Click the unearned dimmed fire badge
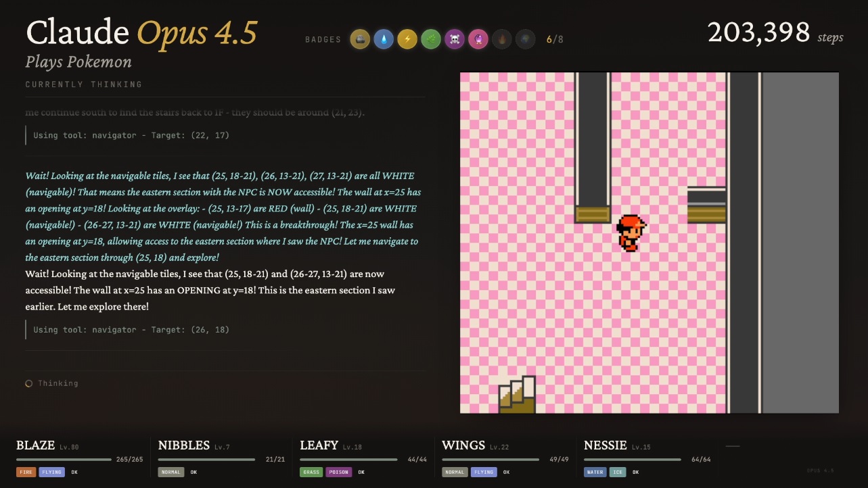The width and height of the screenshot is (868, 488). coord(502,39)
